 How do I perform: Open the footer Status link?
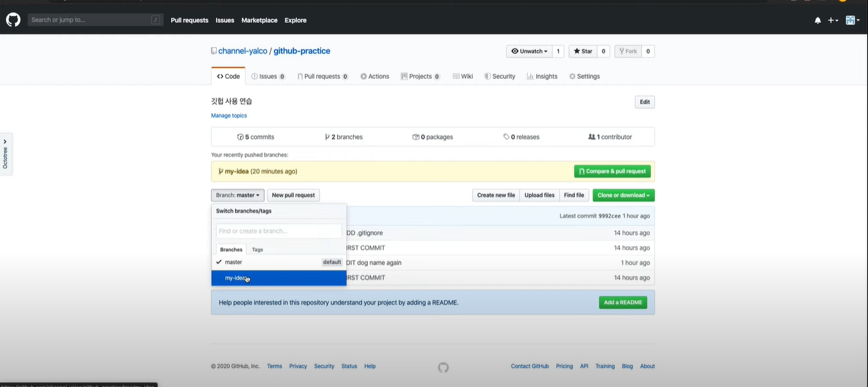(349, 366)
